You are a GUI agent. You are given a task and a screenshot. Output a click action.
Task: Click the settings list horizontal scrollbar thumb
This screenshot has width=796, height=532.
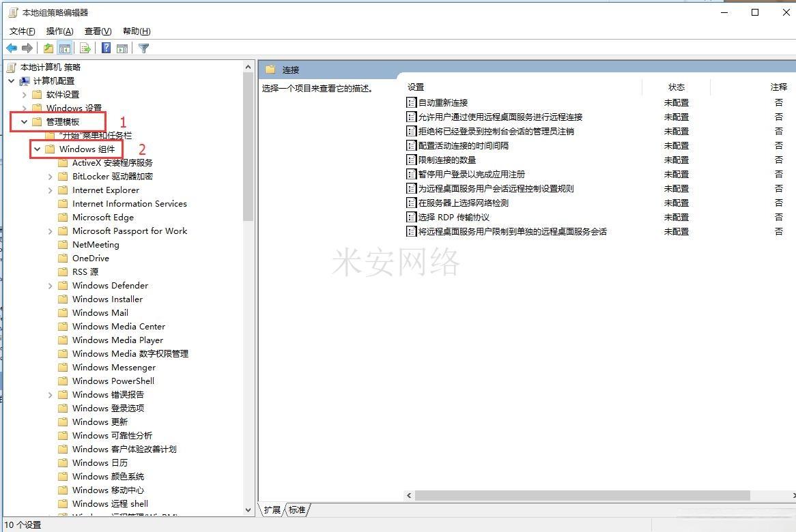(582, 495)
